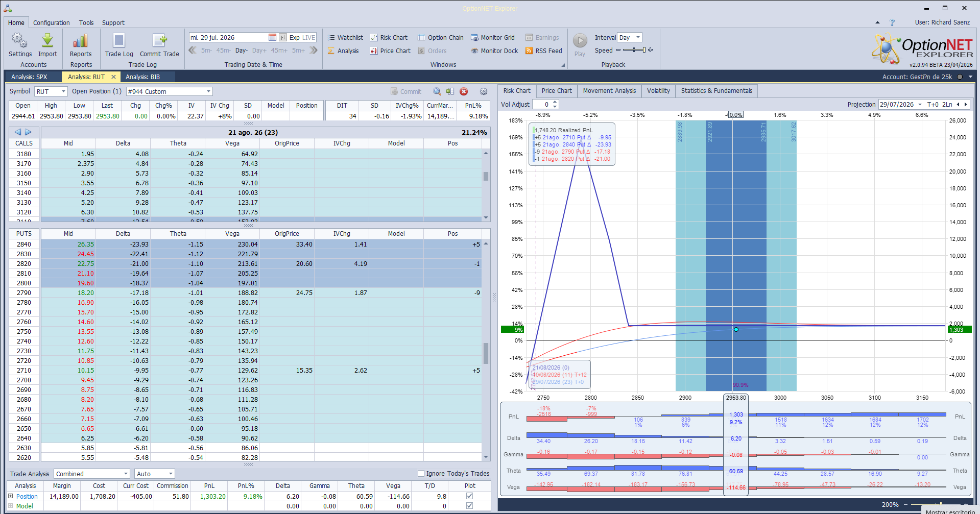Switch to the Analysis: BIB tab

tap(142, 77)
